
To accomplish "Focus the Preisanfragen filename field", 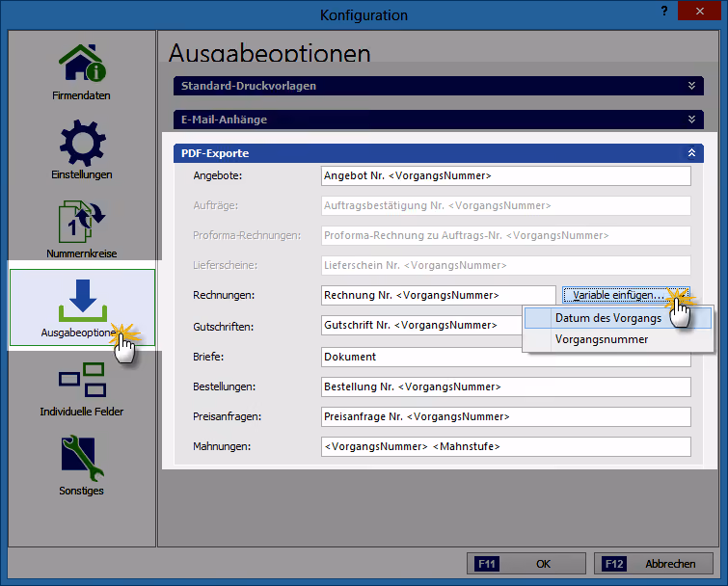I will click(x=505, y=416).
